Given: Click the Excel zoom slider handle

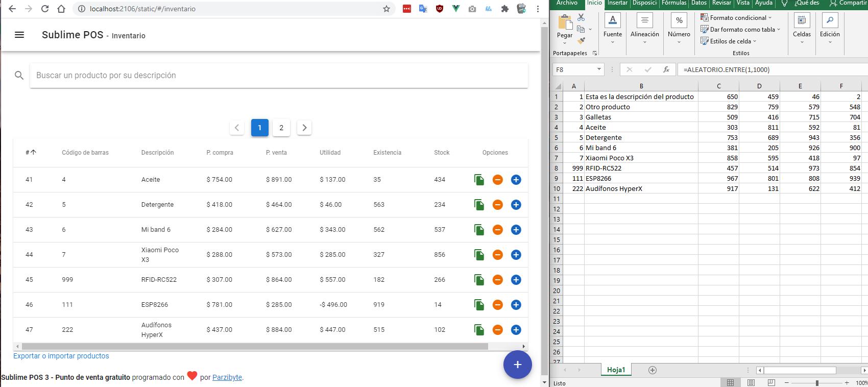Looking at the screenshot, I should tap(817, 382).
